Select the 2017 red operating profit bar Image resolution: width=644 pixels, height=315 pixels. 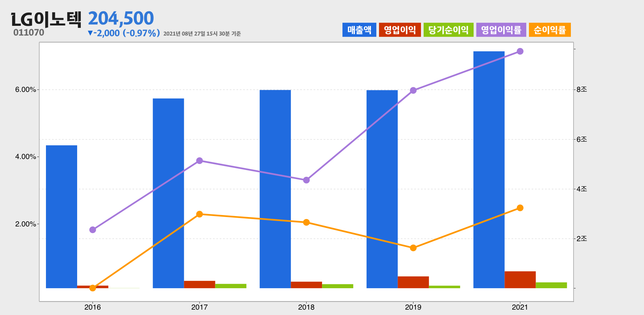(x=200, y=284)
